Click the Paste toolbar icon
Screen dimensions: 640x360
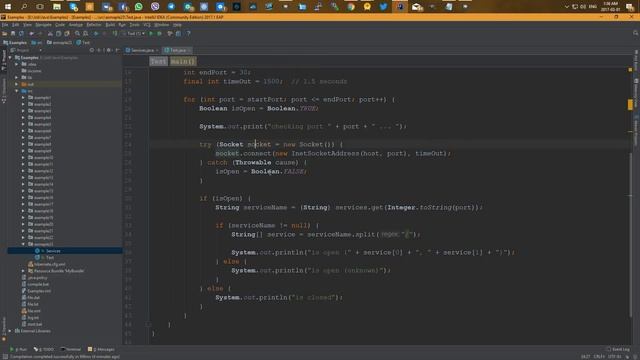pyautogui.click(x=67, y=33)
